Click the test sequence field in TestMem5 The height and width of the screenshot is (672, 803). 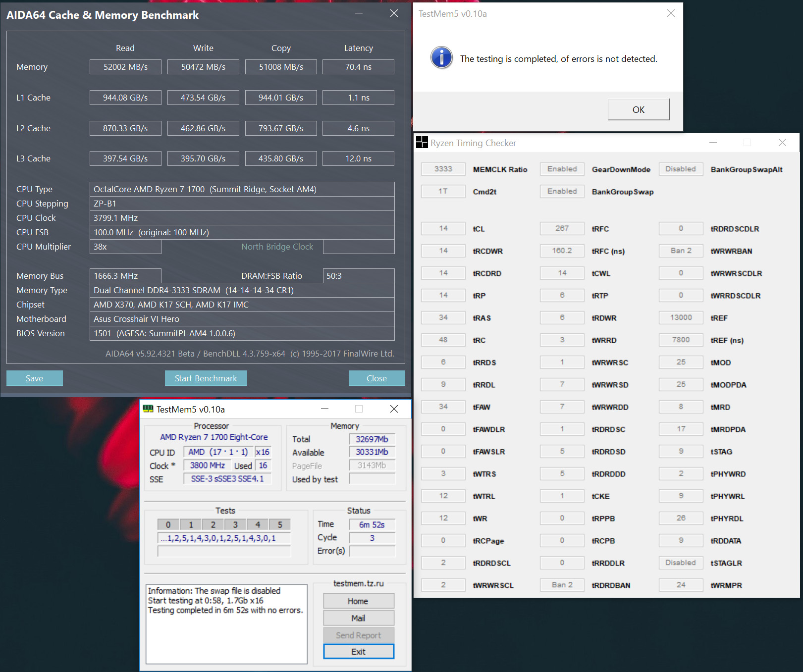224,538
